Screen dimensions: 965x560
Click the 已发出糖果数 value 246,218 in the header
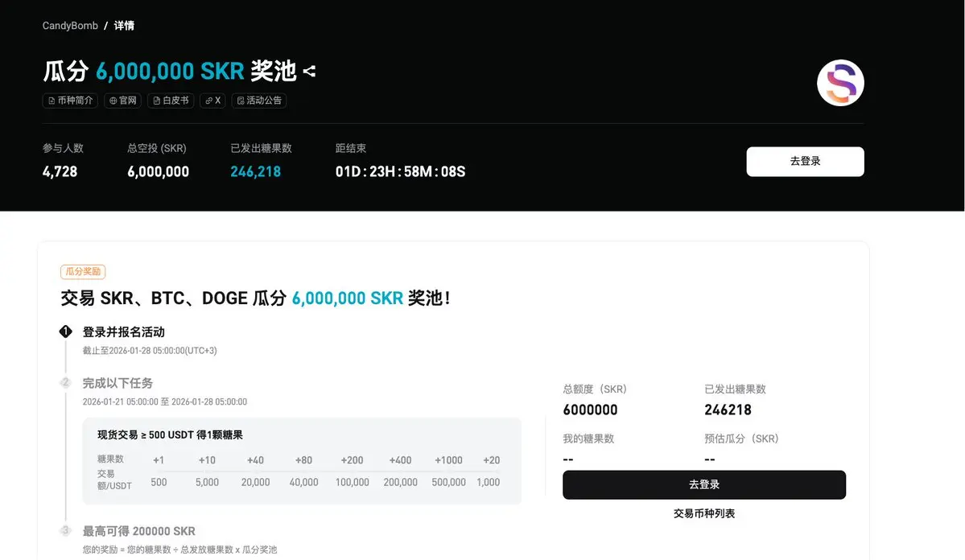point(255,171)
